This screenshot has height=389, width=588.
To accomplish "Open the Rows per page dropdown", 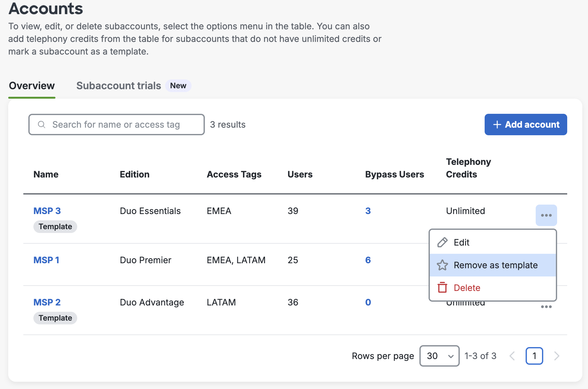I will pyautogui.click(x=439, y=356).
